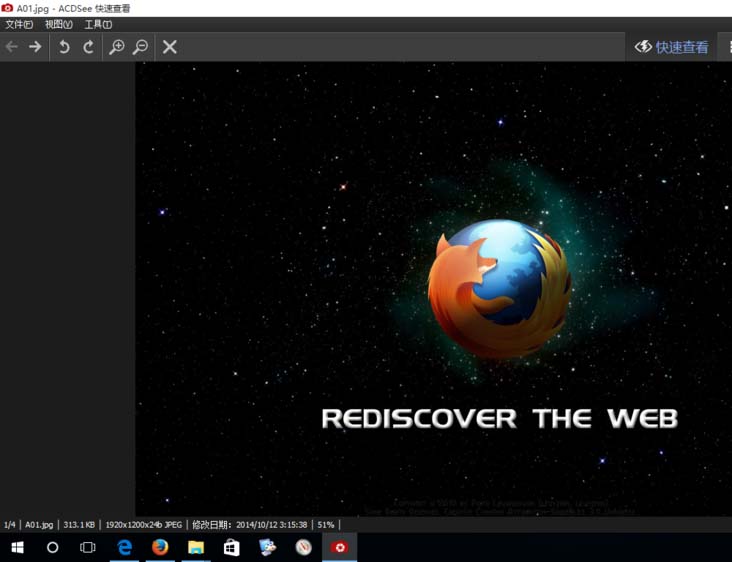Open the 视图 (View) menu
The width and height of the screenshot is (732, 562).
(59, 24)
